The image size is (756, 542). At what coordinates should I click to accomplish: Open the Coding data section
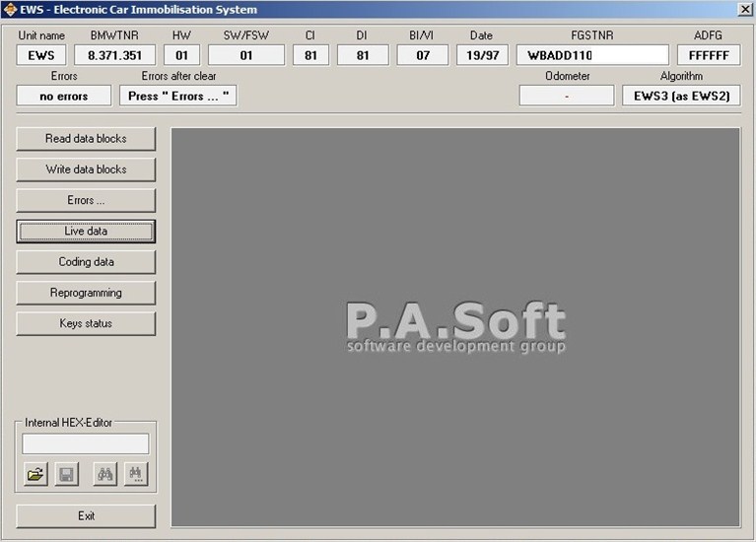pyautogui.click(x=86, y=262)
